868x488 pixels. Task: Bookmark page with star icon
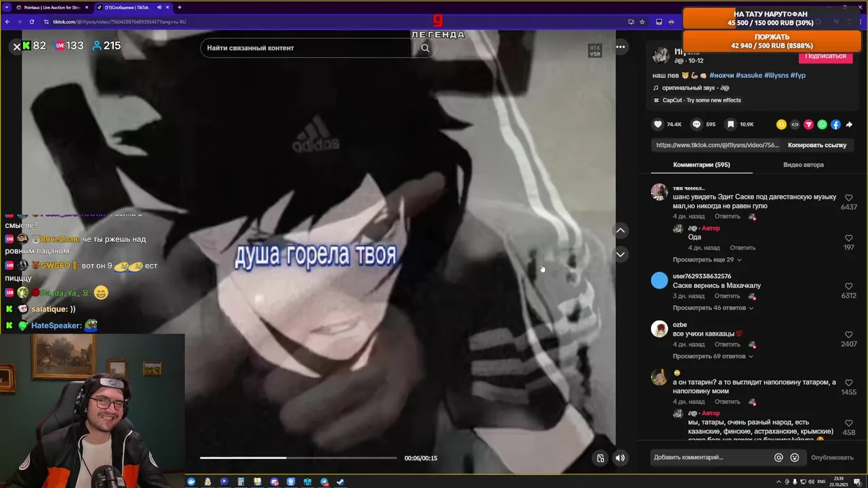tap(642, 22)
